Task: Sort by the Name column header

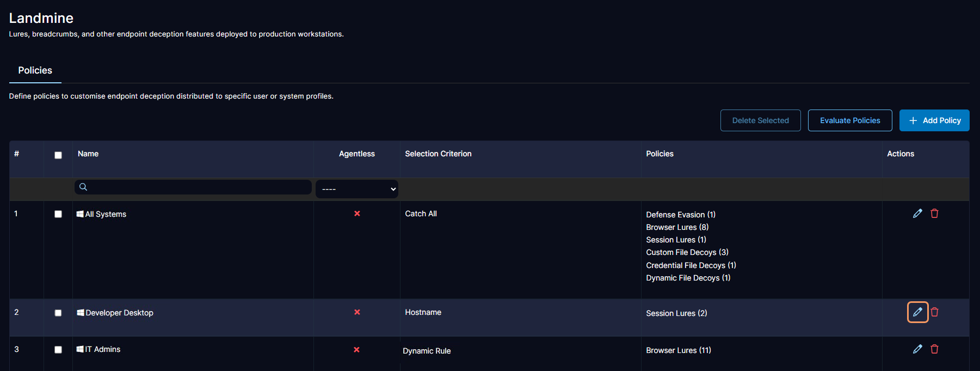Action: [88, 154]
